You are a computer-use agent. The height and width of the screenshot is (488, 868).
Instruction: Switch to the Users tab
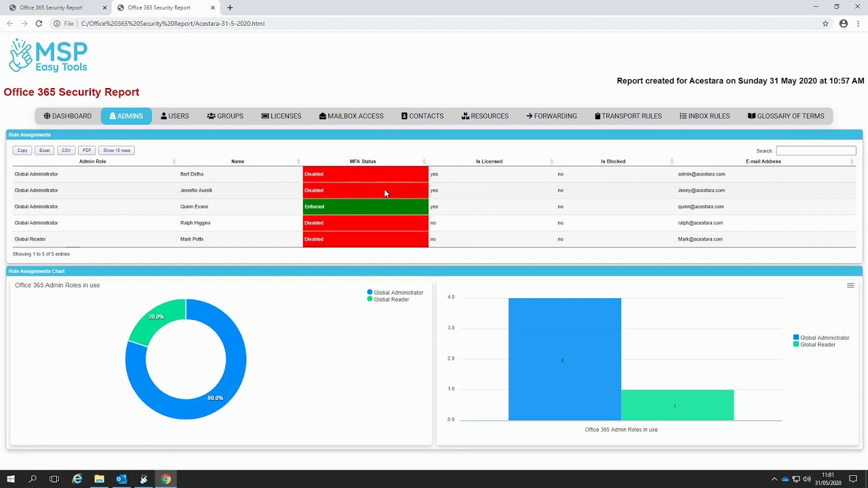[x=175, y=116]
